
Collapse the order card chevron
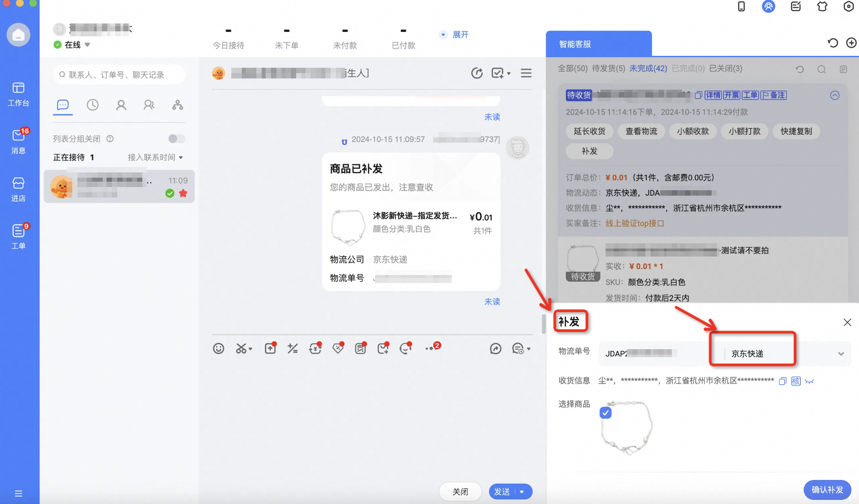835,95
